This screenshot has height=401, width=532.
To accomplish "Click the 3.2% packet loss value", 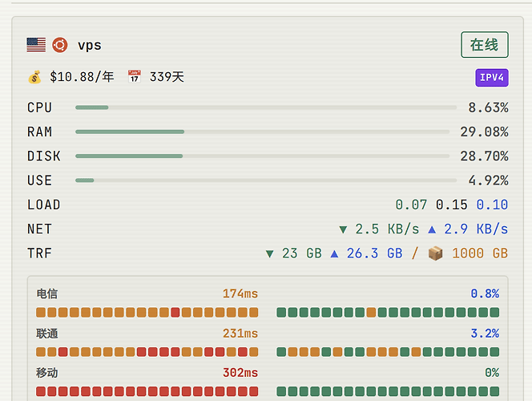I will (x=485, y=334).
